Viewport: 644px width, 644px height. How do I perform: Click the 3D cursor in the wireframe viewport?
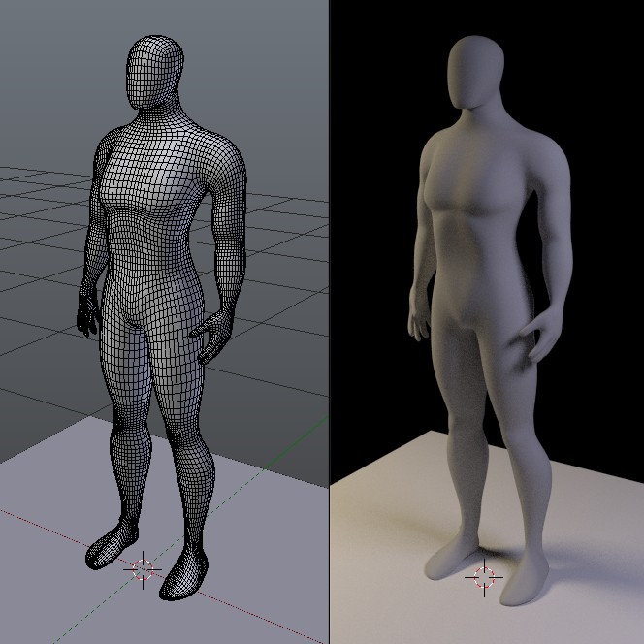point(144,570)
